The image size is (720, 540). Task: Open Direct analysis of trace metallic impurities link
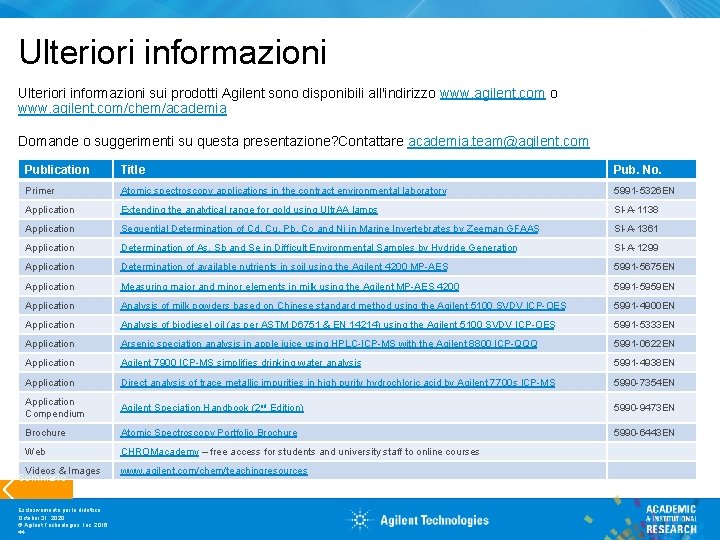pos(338,382)
